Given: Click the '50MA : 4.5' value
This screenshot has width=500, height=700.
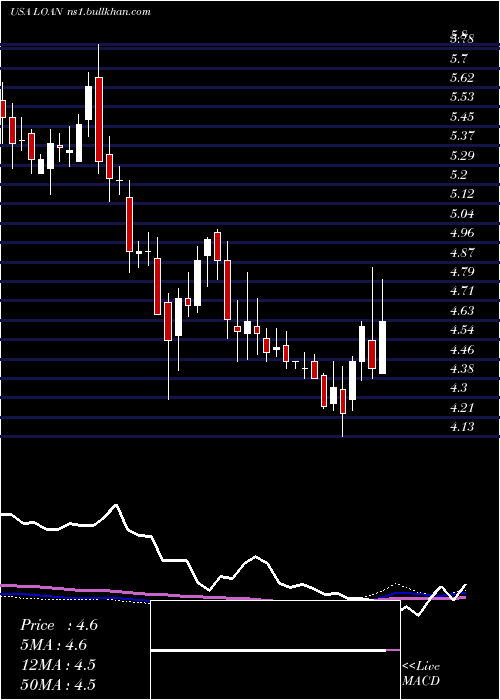Looking at the screenshot, I should pos(58,684).
